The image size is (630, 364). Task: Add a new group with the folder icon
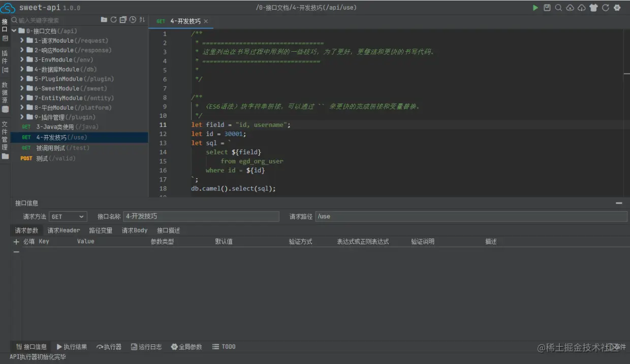104,20
